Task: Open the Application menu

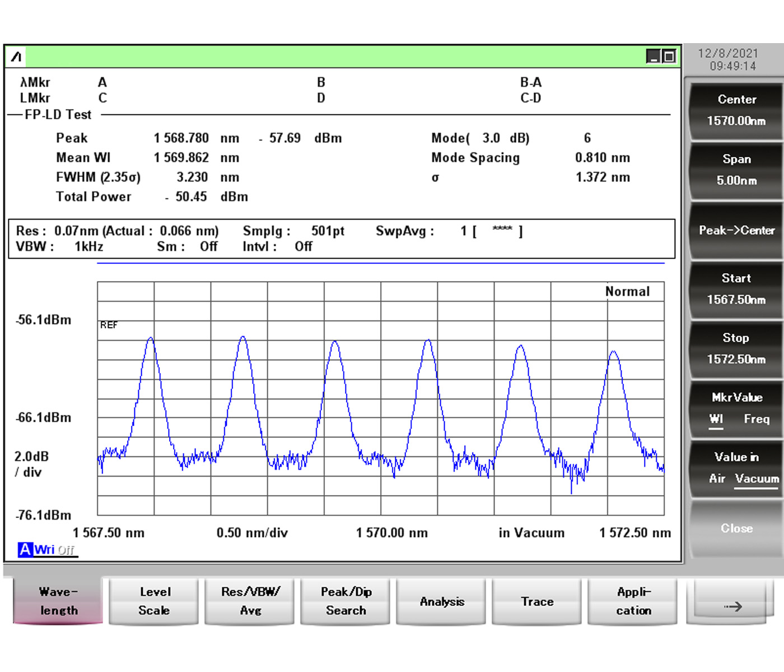Action: point(633,601)
